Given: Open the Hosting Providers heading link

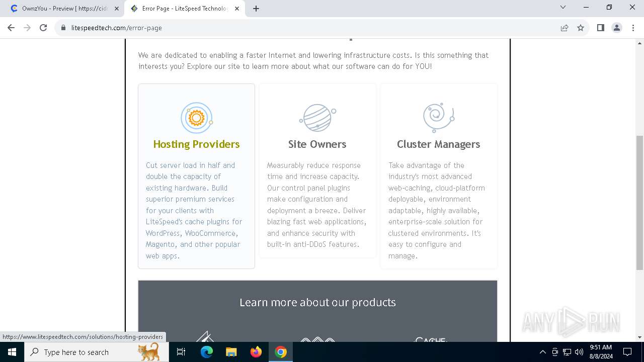Looking at the screenshot, I should [x=196, y=144].
